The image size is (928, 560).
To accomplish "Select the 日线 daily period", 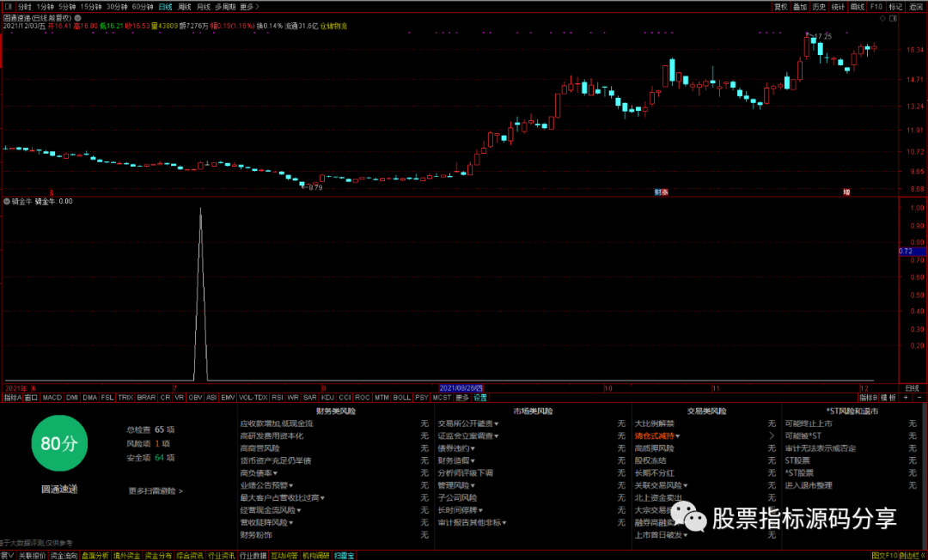I will coord(165,7).
